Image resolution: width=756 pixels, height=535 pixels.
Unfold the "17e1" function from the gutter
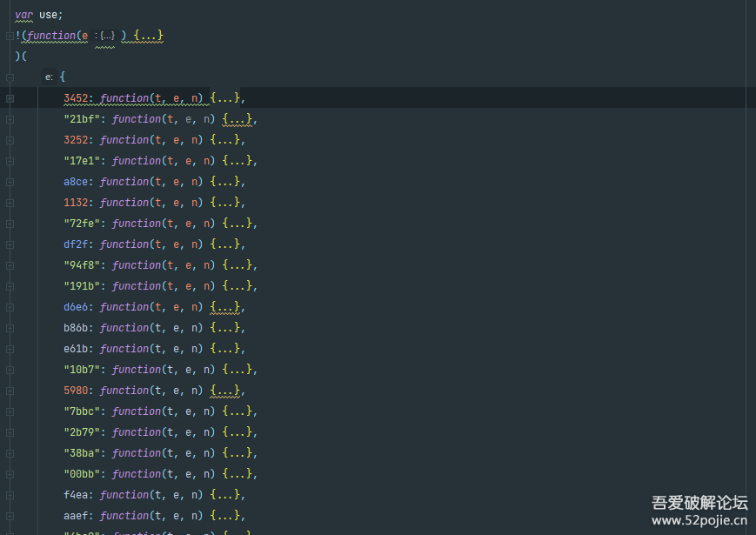point(10,161)
